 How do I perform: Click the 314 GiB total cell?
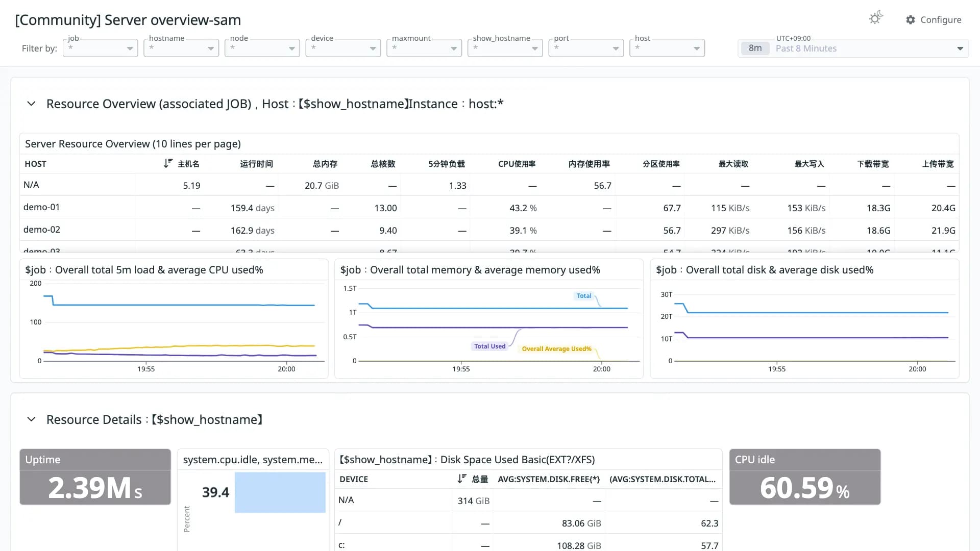tap(474, 501)
